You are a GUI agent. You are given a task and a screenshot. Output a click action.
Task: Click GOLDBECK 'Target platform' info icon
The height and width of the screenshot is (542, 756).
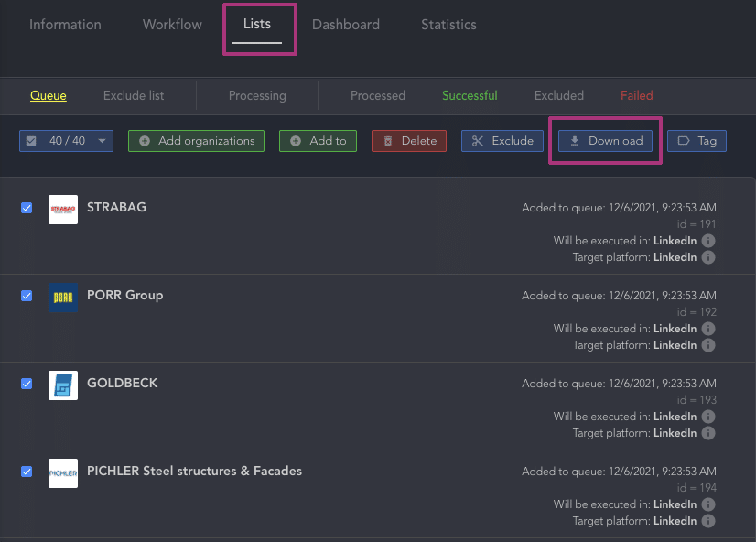click(x=708, y=433)
